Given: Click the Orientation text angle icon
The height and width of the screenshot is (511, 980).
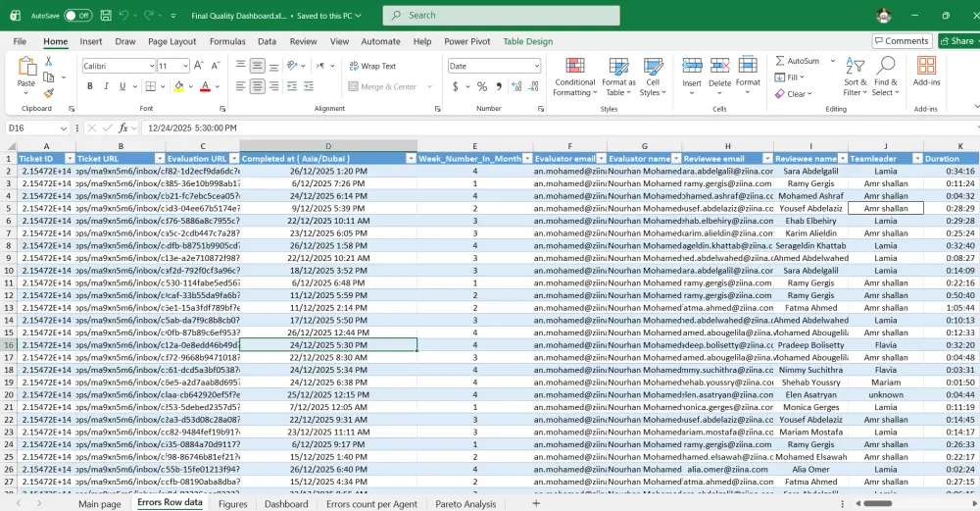Looking at the screenshot, I should (x=292, y=66).
